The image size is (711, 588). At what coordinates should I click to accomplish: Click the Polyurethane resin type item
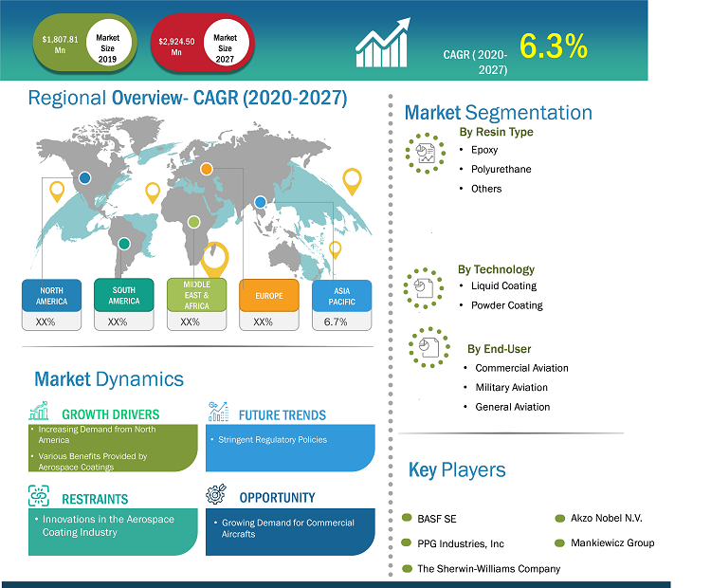point(501,169)
